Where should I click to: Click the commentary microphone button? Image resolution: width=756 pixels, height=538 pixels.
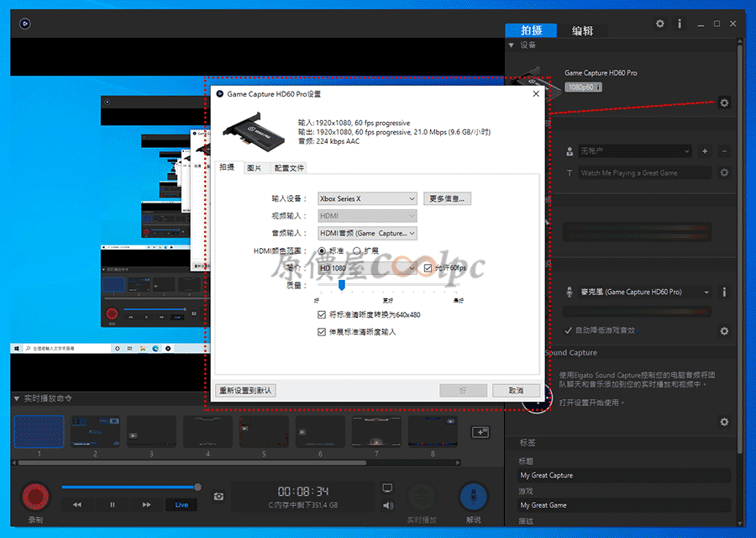point(474,497)
